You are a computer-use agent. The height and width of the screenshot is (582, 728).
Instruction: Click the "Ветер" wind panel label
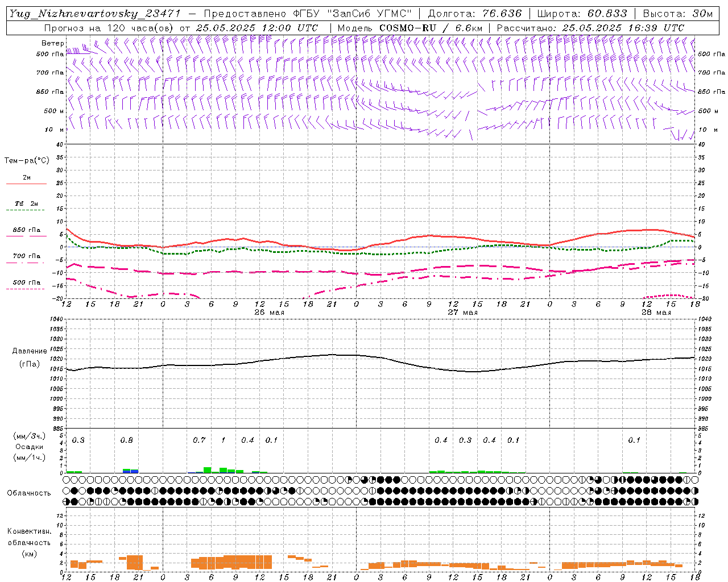pyautogui.click(x=52, y=43)
